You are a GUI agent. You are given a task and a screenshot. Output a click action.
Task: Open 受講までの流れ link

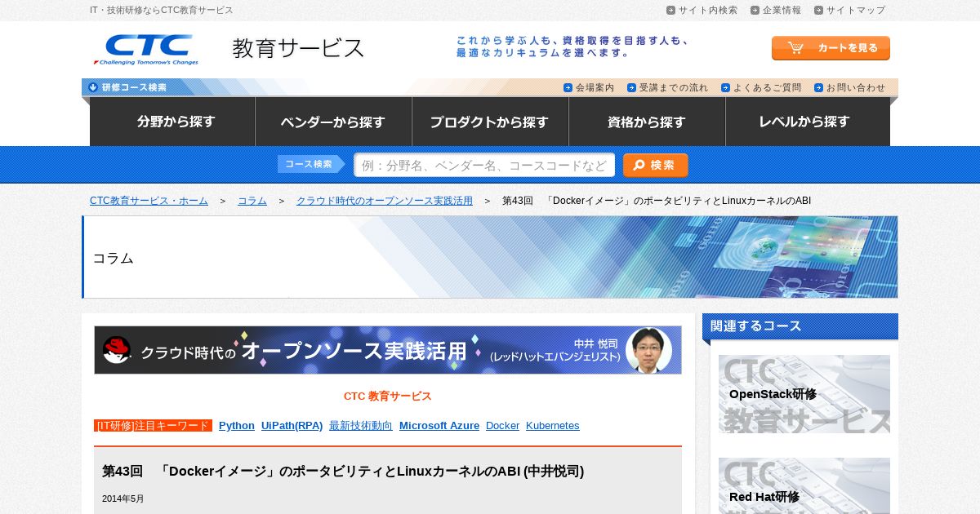674,87
